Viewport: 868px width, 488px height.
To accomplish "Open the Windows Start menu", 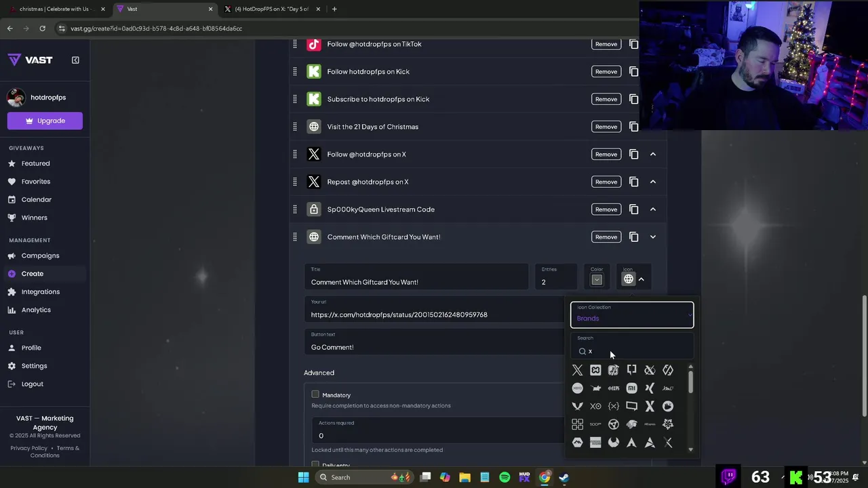I will tap(304, 477).
